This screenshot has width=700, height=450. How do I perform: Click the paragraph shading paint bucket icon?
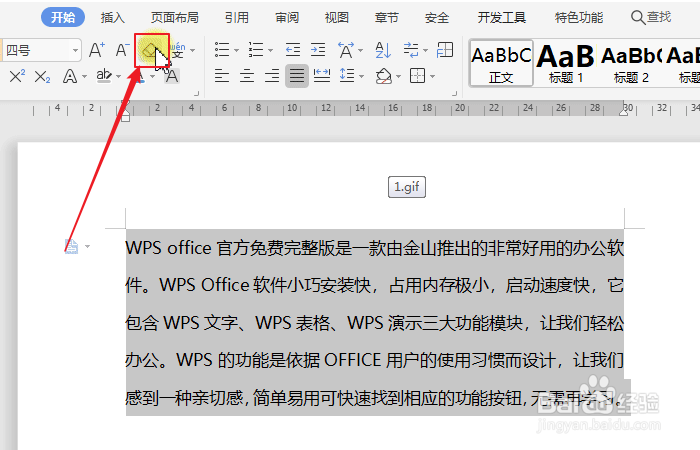383,76
